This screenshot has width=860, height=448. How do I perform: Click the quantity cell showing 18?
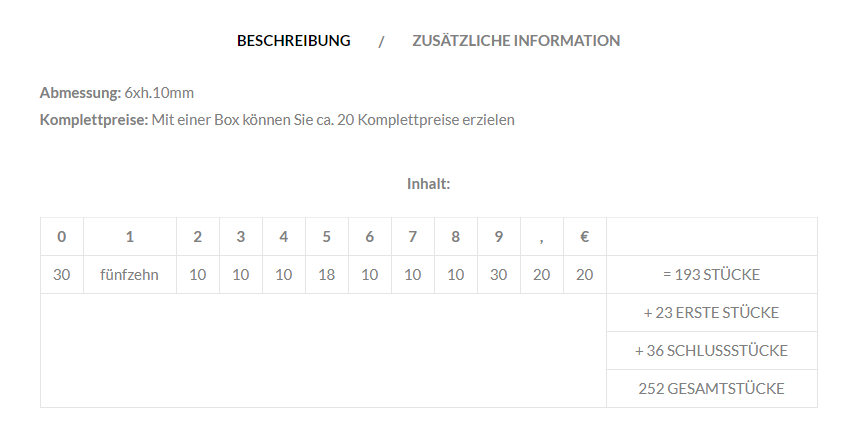coord(326,275)
